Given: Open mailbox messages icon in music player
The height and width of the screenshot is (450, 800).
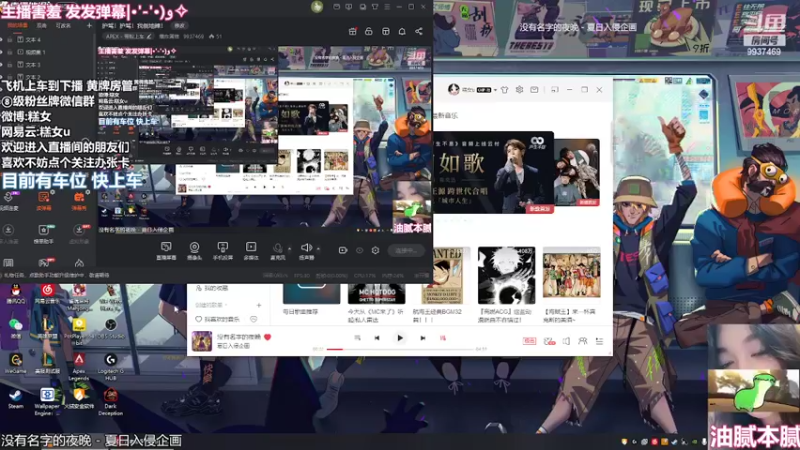Looking at the screenshot, I should click(x=534, y=90).
